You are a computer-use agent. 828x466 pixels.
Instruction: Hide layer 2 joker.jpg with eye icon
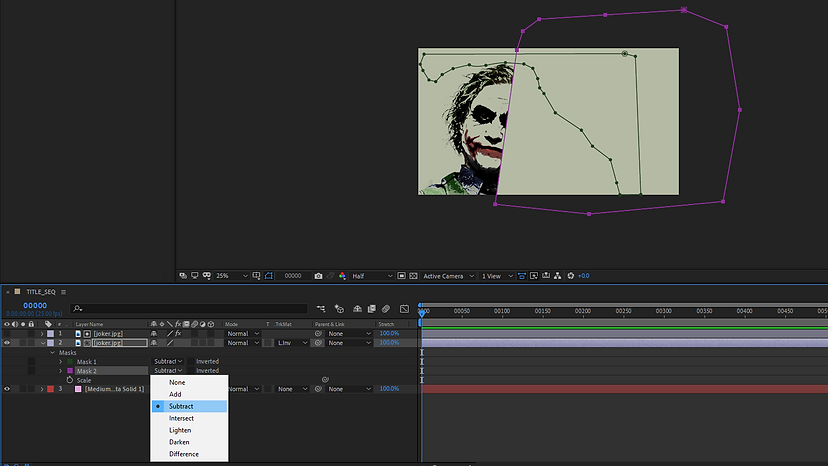point(7,343)
